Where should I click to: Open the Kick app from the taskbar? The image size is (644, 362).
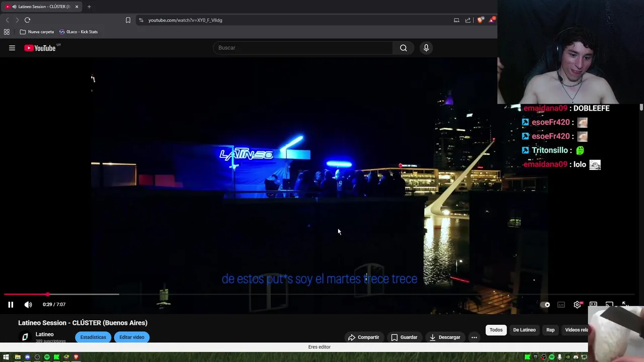coord(56,357)
